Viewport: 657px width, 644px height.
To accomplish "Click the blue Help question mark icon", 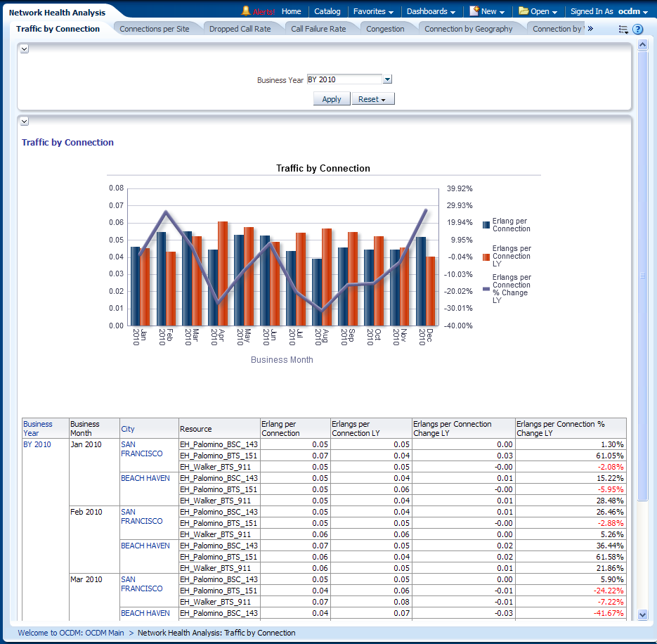I will (x=637, y=30).
